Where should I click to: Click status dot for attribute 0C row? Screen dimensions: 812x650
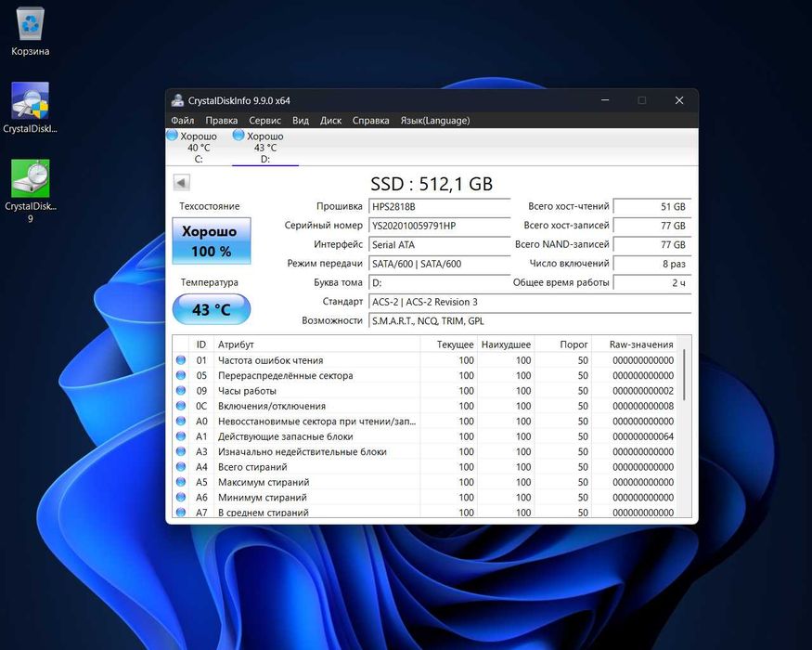[x=181, y=406]
